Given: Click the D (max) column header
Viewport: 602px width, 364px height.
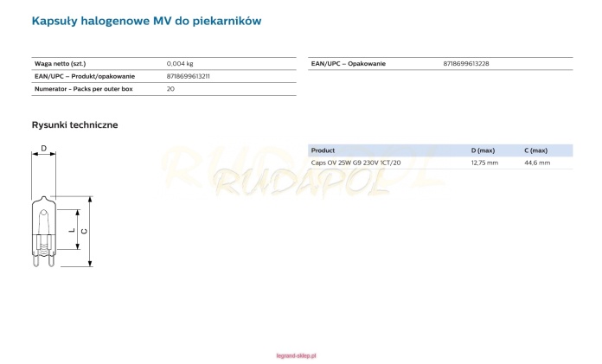Looking at the screenshot, I should click(483, 150).
